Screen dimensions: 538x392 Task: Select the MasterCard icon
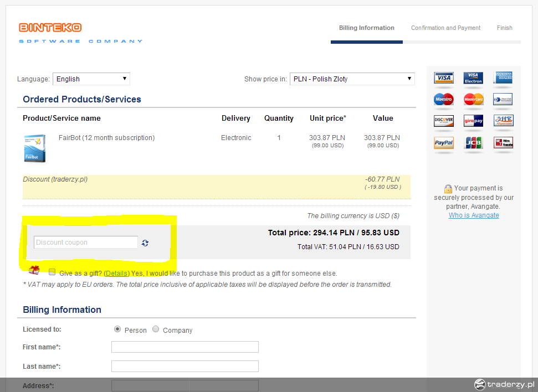tap(473, 100)
